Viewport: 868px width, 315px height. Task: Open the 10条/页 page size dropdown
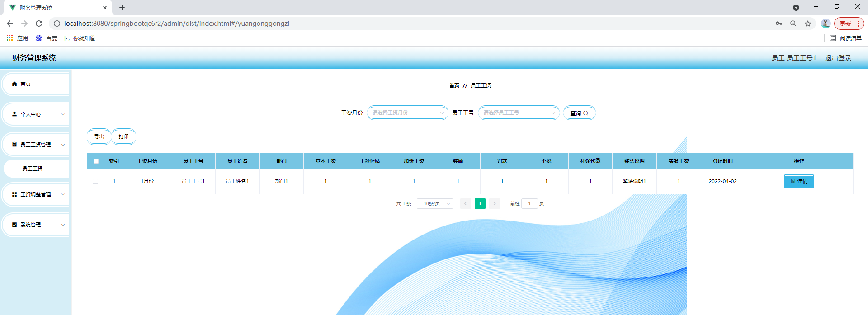tap(434, 204)
